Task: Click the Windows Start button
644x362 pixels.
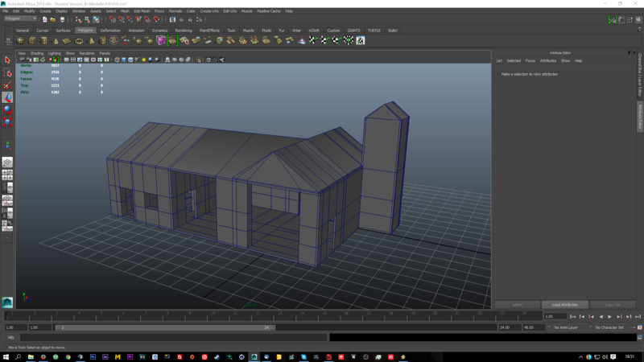Action: tap(6, 356)
